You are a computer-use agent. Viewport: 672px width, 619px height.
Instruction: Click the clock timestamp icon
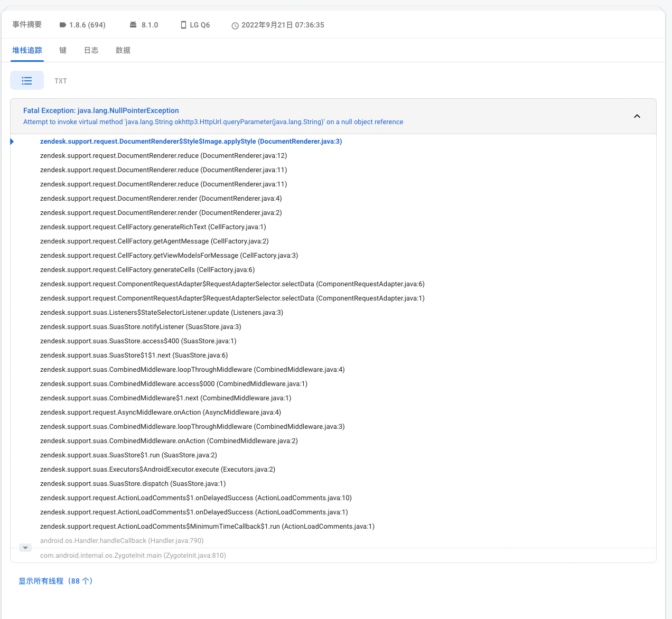235,25
